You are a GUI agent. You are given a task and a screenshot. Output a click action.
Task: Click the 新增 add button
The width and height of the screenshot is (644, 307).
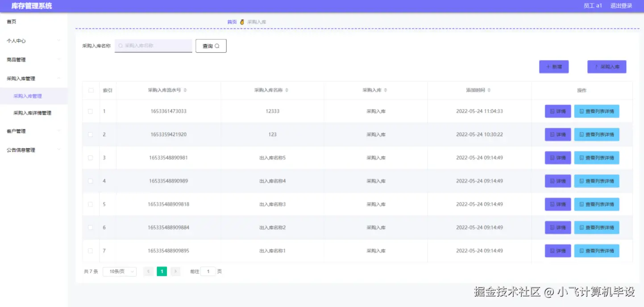pos(554,66)
